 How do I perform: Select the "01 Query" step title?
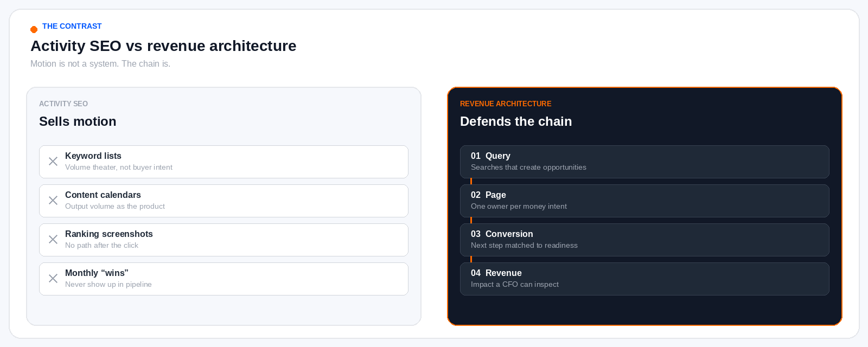(x=490, y=156)
